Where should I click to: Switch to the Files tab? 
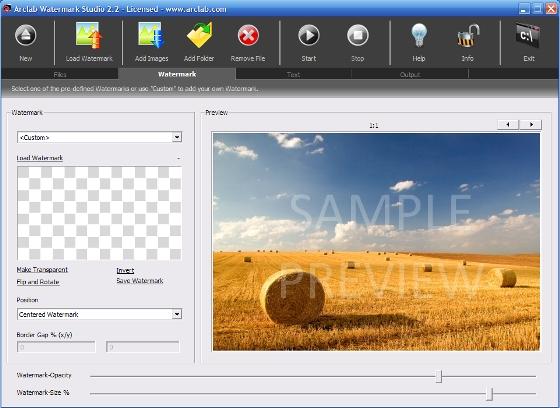click(60, 74)
